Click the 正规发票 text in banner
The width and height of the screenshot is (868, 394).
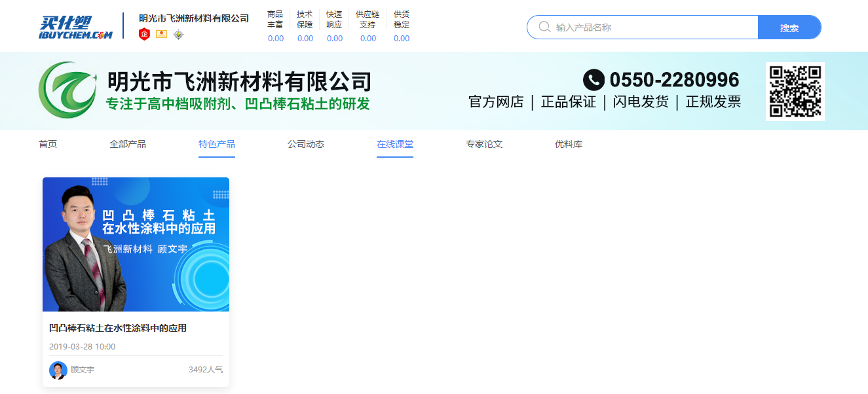(713, 102)
